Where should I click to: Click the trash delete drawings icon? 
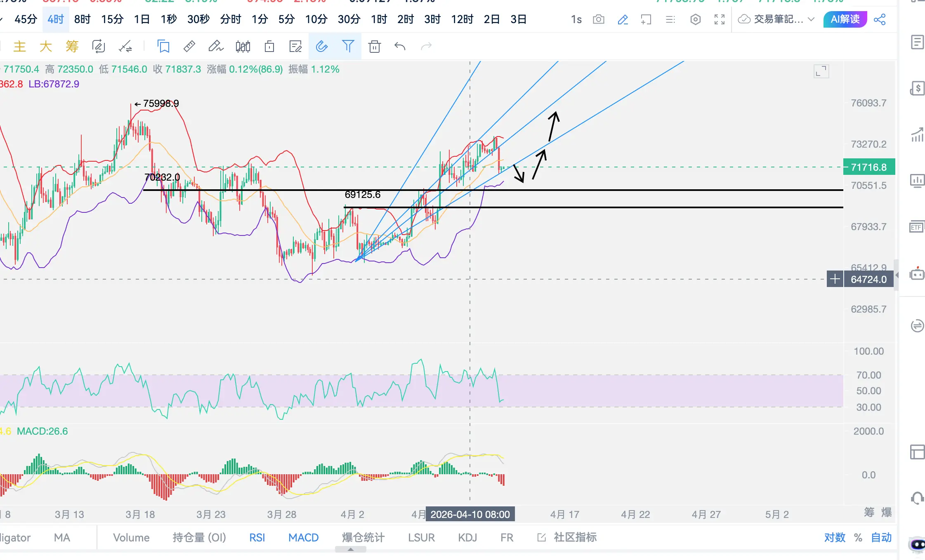click(x=374, y=46)
